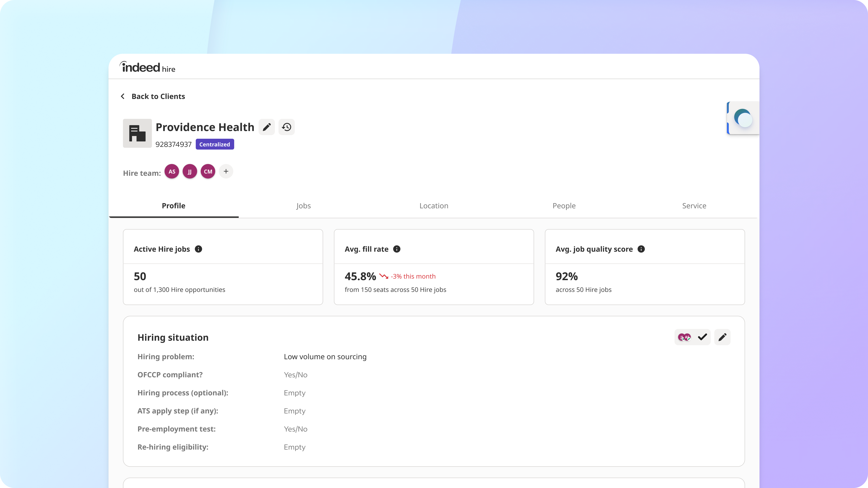Add a hire team member with plus button
This screenshot has width=868, height=488.
(226, 171)
